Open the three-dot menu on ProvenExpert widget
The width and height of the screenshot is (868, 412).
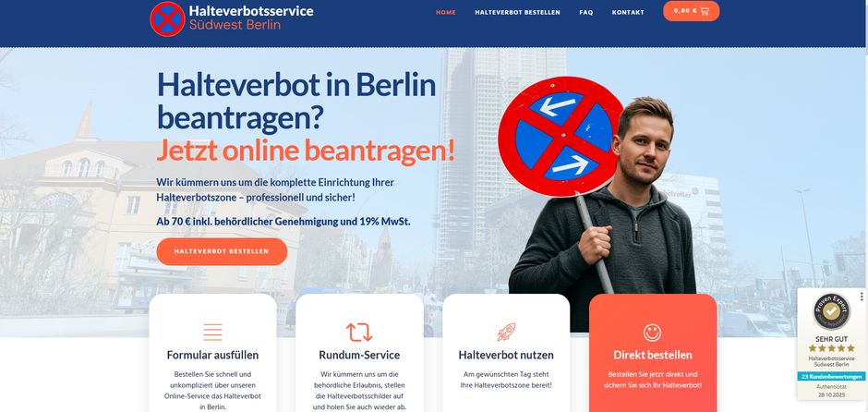(x=862, y=297)
